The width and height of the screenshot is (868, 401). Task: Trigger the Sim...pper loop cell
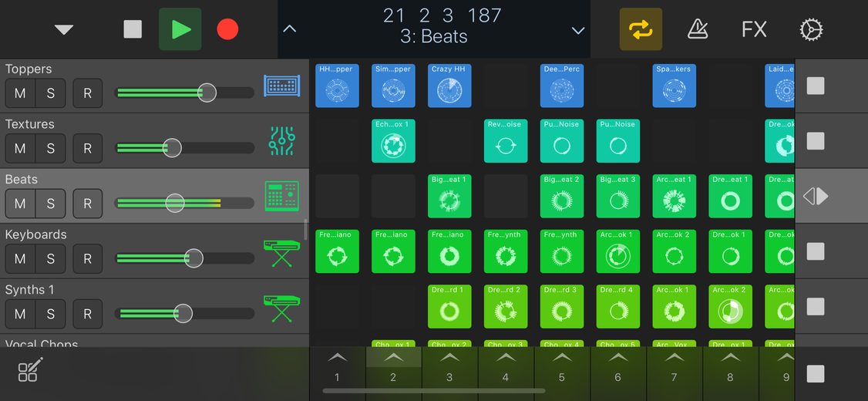pos(393,86)
